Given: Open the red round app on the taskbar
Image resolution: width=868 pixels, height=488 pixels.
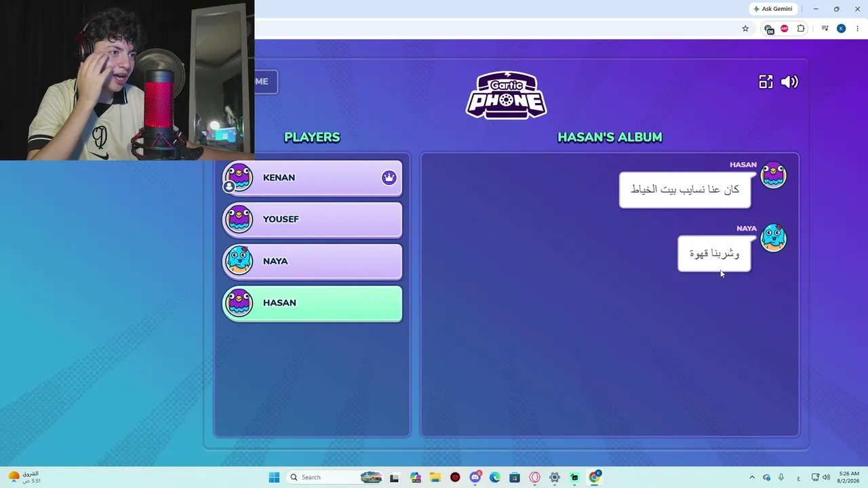Looking at the screenshot, I should click(x=455, y=477).
